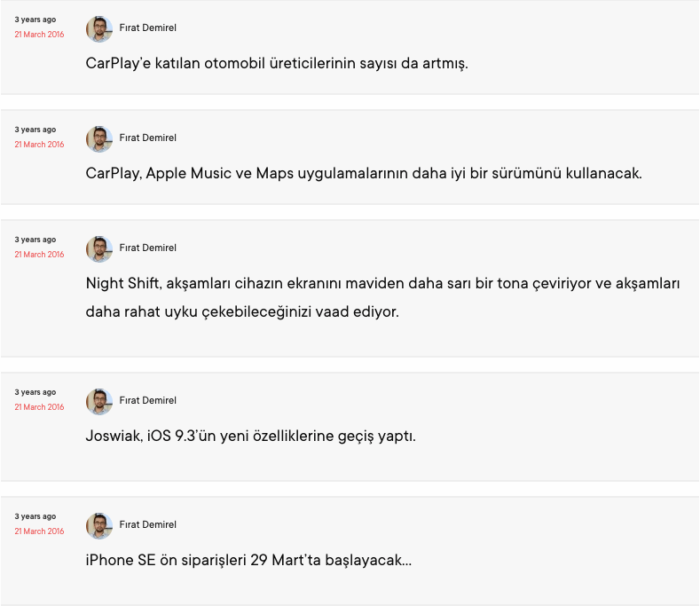The width and height of the screenshot is (700, 606).
Task: Open Fırat Demirel's name on the CarPlay otomobil üreticileri post
Action: [x=147, y=28]
